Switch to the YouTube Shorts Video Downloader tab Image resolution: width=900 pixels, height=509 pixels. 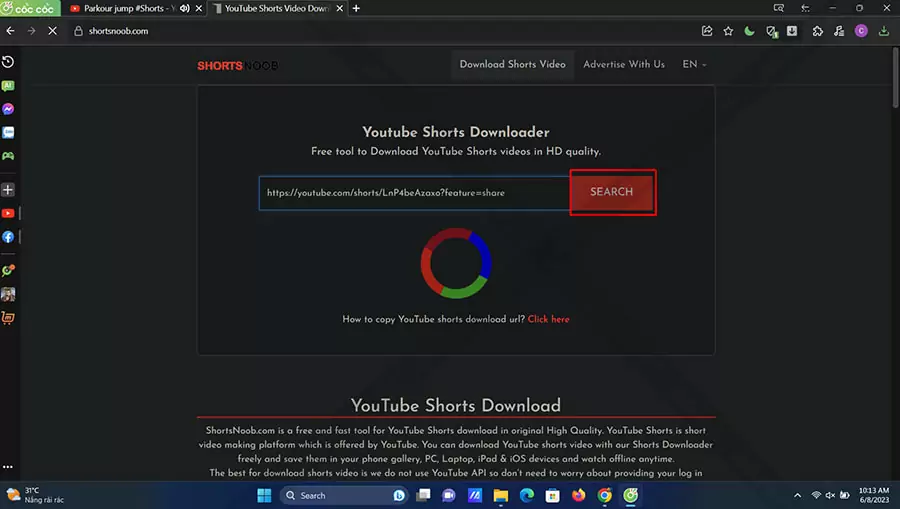point(276,8)
